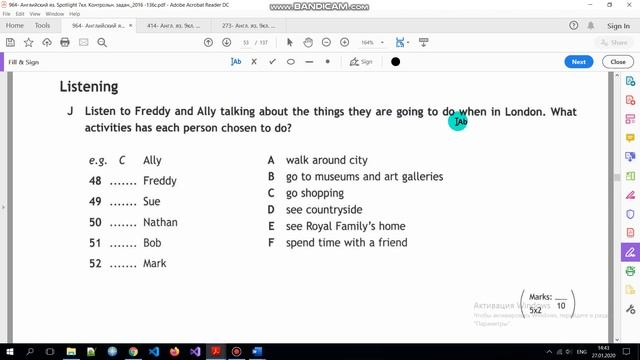
Task: Open the View menu
Action: coord(35,14)
